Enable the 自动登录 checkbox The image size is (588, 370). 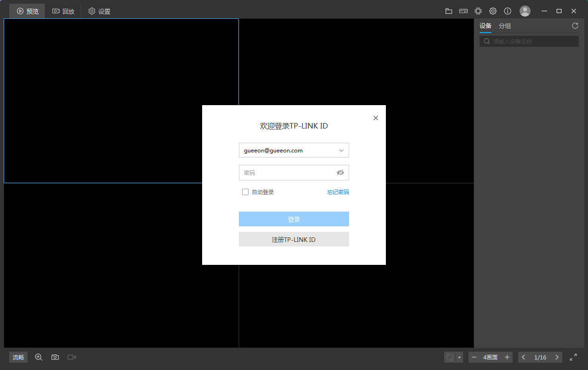pos(245,192)
